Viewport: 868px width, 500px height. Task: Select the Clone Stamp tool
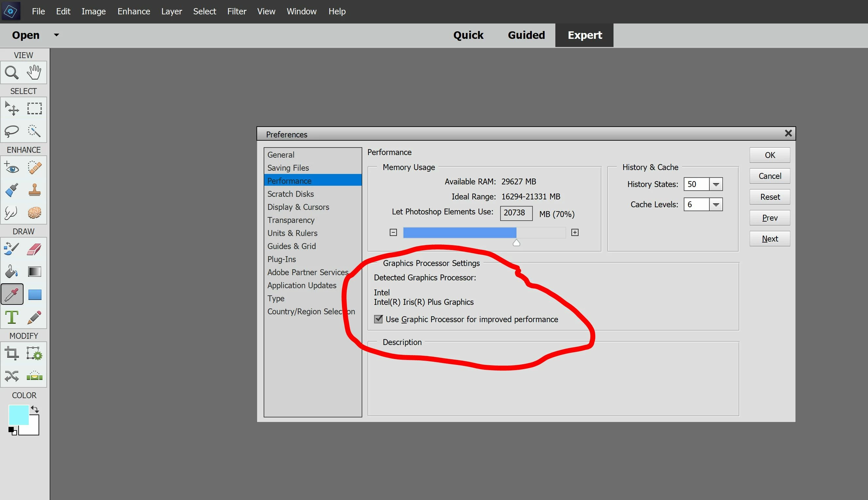click(34, 190)
